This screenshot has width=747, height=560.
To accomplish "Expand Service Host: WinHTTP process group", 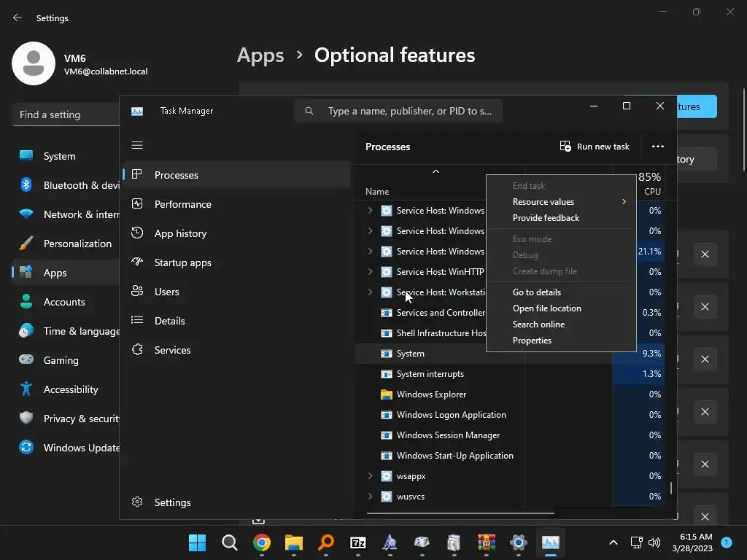I will tap(370, 271).
